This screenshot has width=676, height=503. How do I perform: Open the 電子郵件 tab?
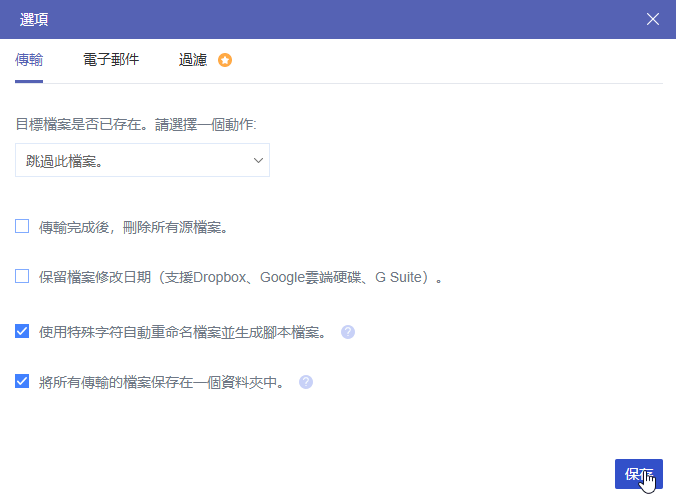(111, 59)
